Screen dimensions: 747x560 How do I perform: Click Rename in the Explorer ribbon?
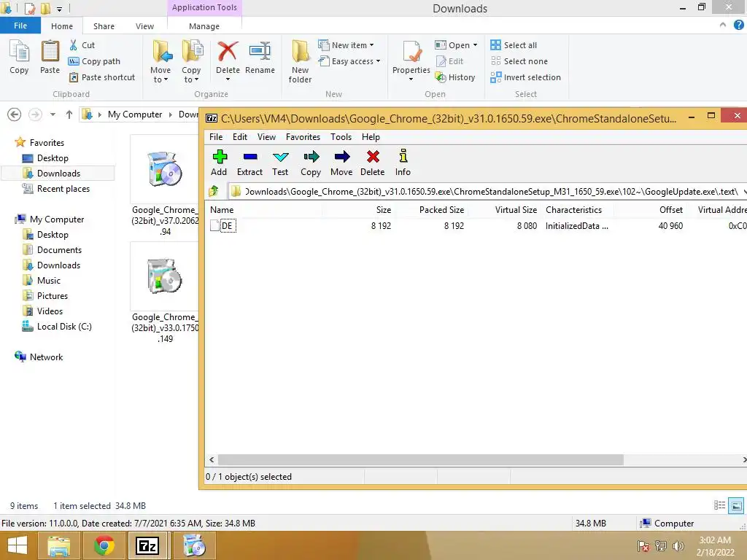click(x=260, y=57)
